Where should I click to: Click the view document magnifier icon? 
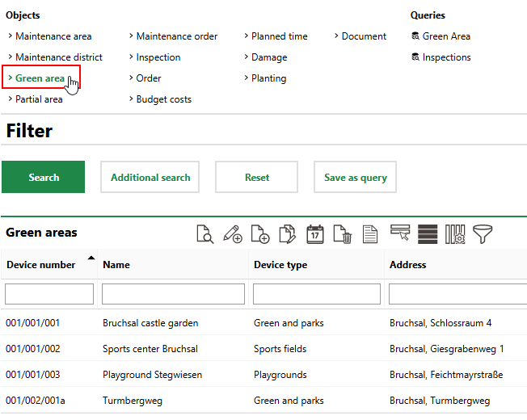(x=205, y=234)
